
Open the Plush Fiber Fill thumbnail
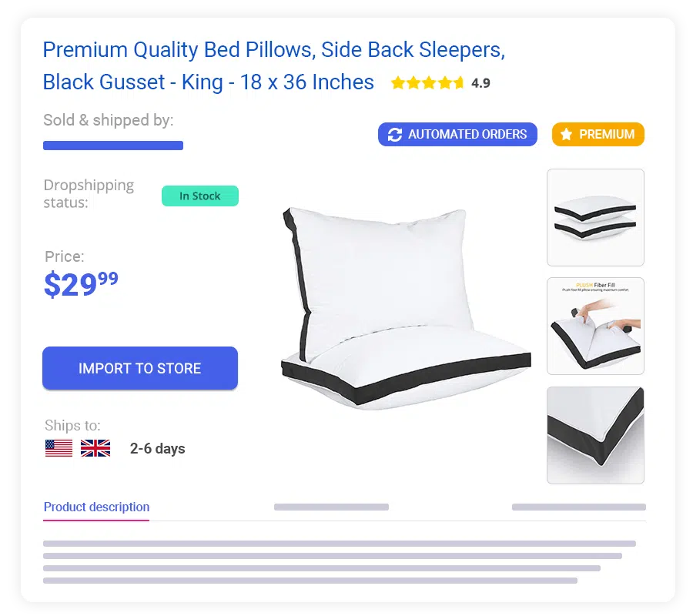pyautogui.click(x=595, y=326)
